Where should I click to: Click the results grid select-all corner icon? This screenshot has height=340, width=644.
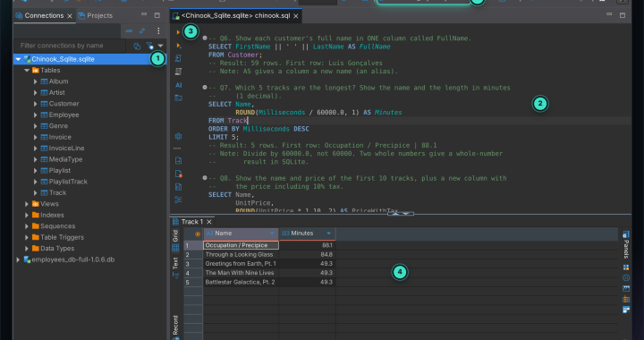coord(198,234)
